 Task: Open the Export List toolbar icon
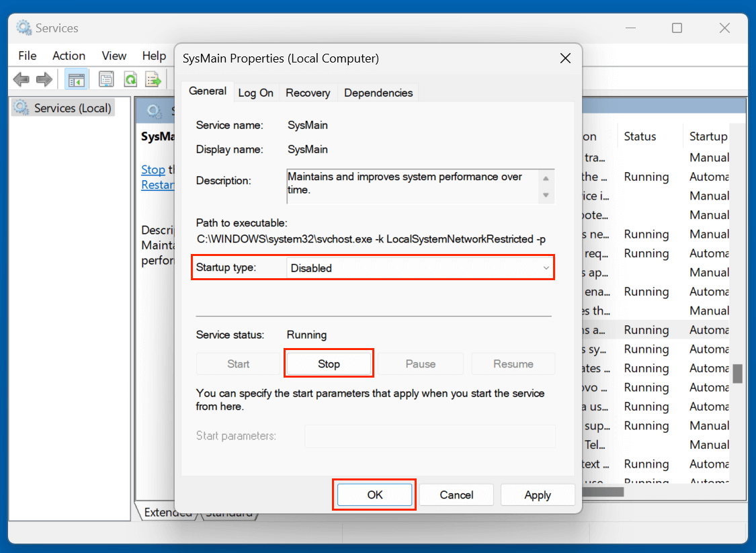point(153,79)
